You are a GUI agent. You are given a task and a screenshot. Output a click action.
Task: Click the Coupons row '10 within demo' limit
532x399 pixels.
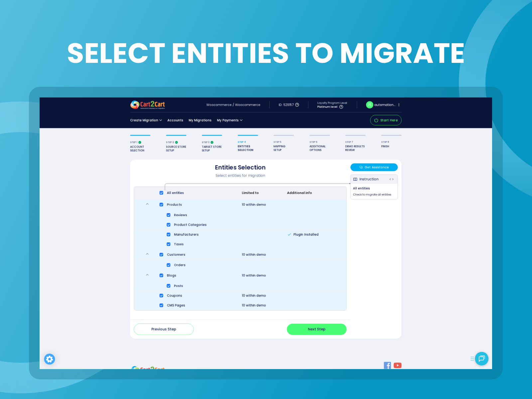tap(254, 296)
